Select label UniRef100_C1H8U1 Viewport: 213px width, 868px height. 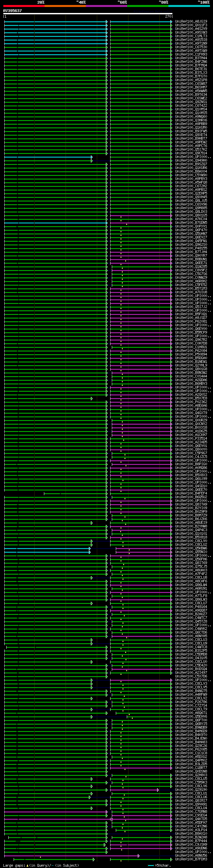point(191,347)
